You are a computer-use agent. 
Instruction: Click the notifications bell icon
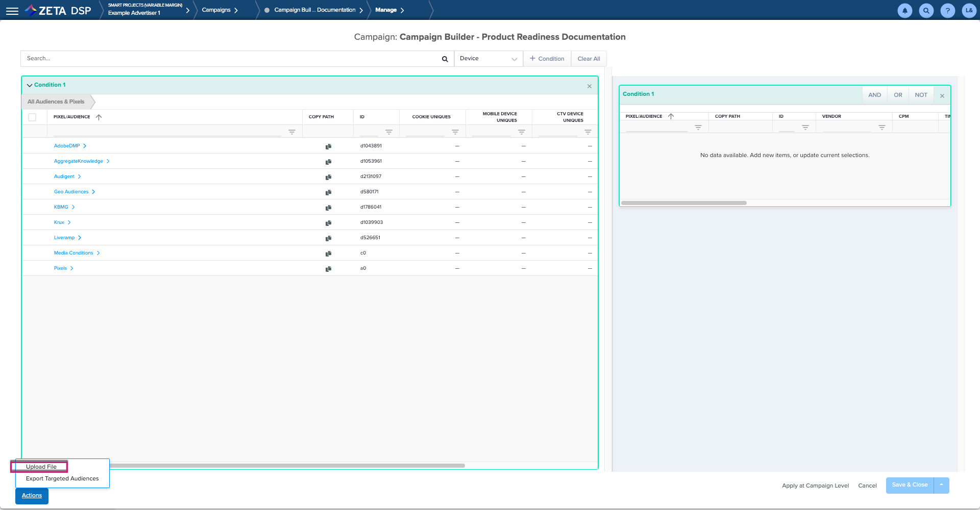click(904, 11)
